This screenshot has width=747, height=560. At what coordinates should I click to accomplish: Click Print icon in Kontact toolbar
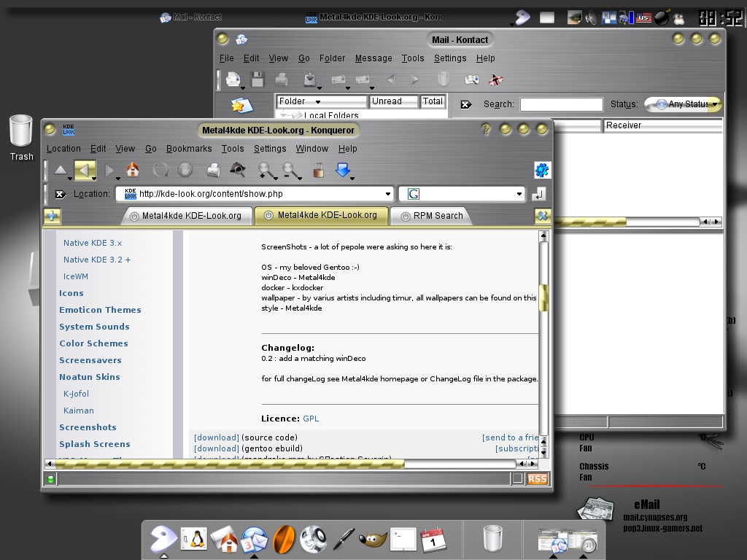tap(282, 79)
